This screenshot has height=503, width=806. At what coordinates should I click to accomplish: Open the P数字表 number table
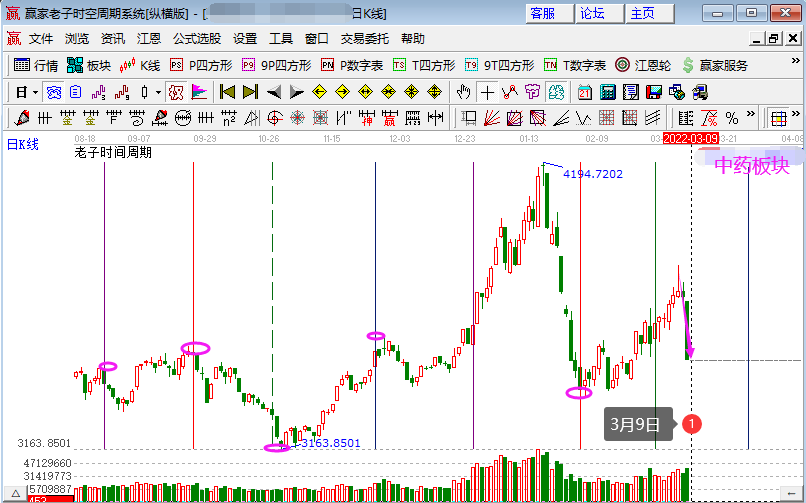point(352,65)
